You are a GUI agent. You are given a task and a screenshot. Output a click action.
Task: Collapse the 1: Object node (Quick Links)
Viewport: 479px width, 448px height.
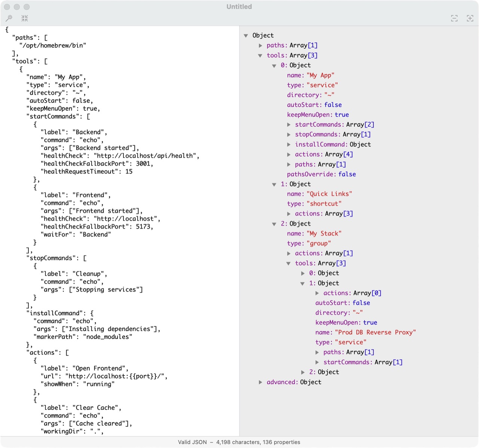(274, 184)
